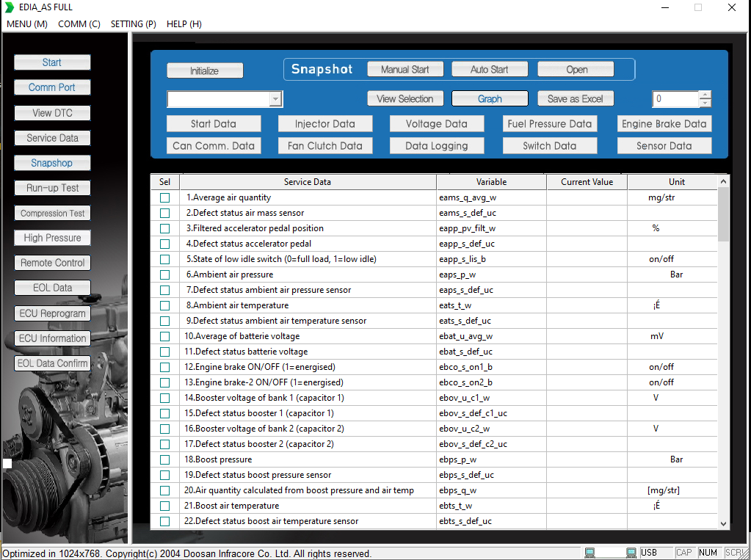Open Remote Control page
The height and width of the screenshot is (560, 751).
tap(52, 263)
